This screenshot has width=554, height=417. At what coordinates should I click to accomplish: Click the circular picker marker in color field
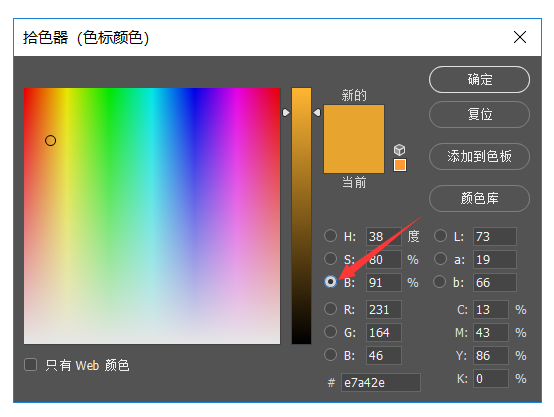51,141
